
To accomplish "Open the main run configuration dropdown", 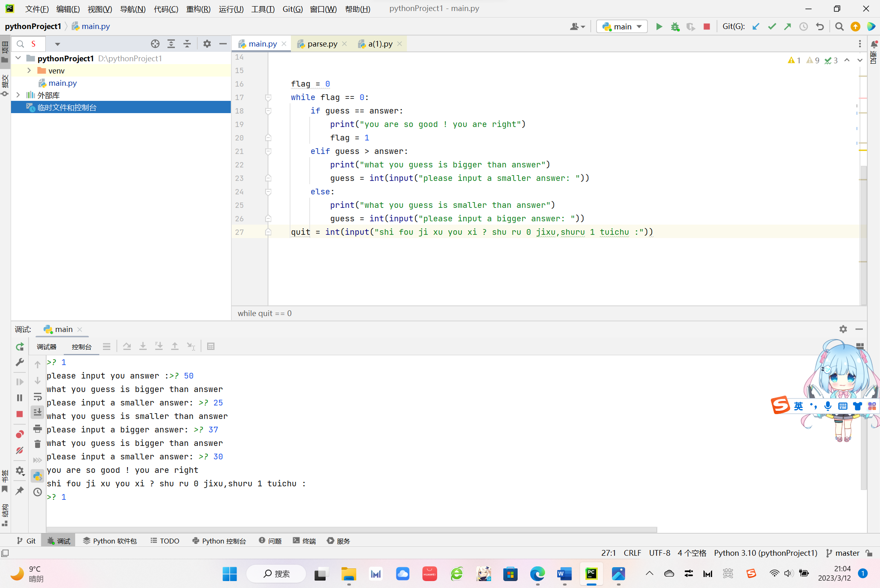I will (x=622, y=27).
